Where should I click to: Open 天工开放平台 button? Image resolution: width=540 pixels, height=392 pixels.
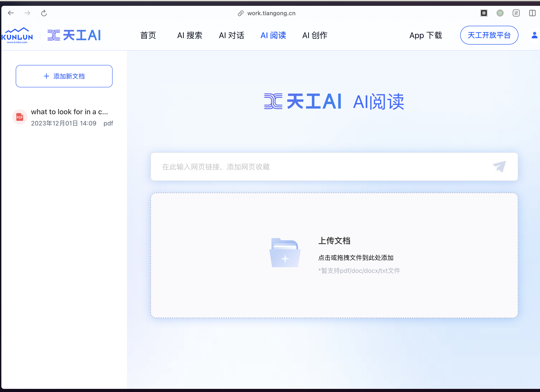(x=489, y=35)
